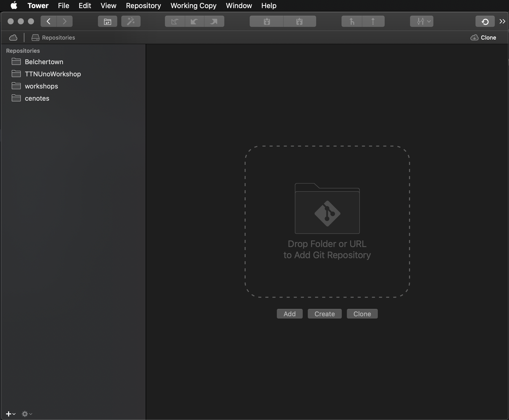Open the Repository menu
The width and height of the screenshot is (509, 420).
[144, 6]
